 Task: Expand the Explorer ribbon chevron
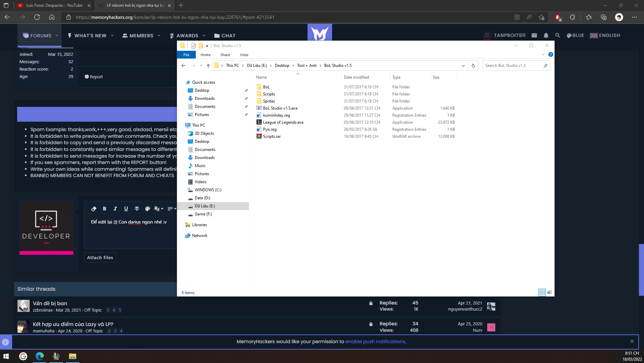pyautogui.click(x=543, y=54)
